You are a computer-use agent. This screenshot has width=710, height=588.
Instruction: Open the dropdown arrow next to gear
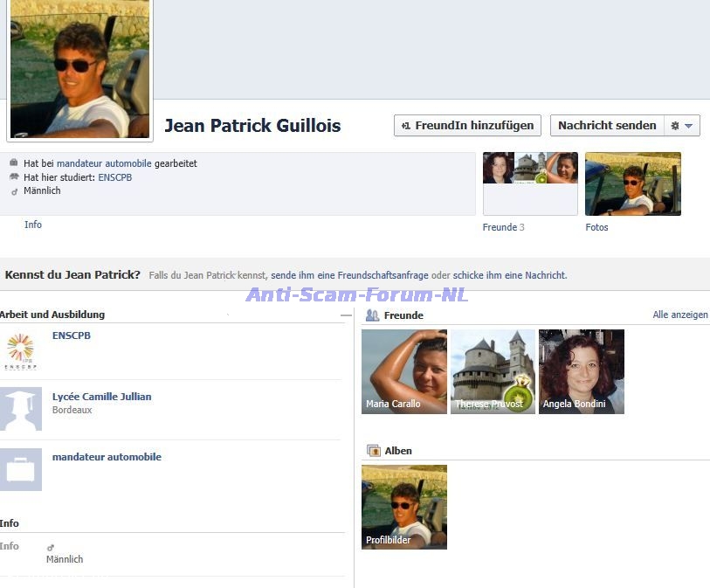(x=689, y=126)
